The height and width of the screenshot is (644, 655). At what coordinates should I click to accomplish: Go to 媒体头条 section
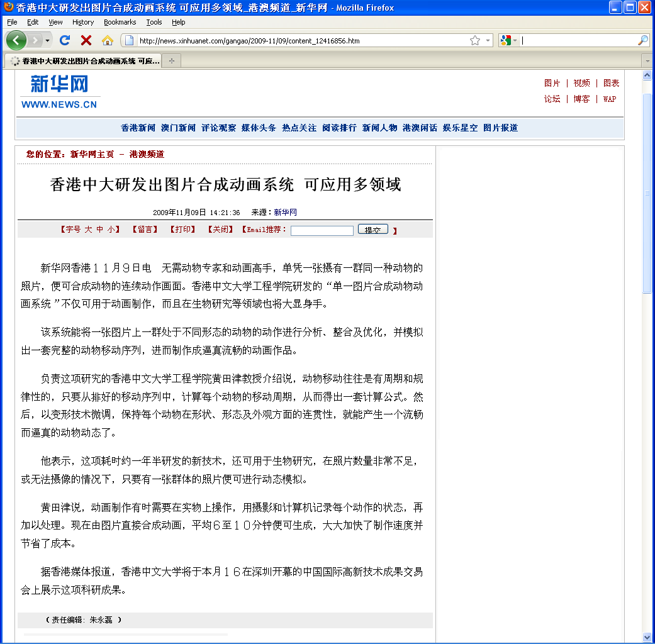[x=259, y=128]
